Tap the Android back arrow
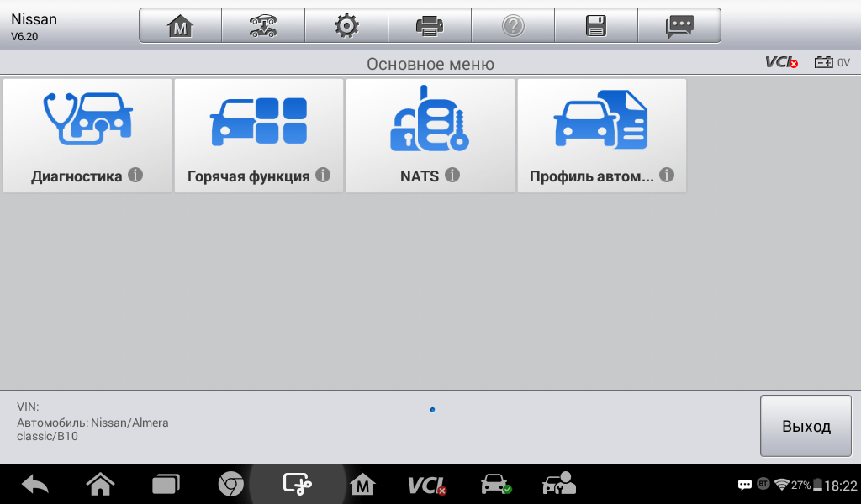861x504 pixels. point(35,485)
